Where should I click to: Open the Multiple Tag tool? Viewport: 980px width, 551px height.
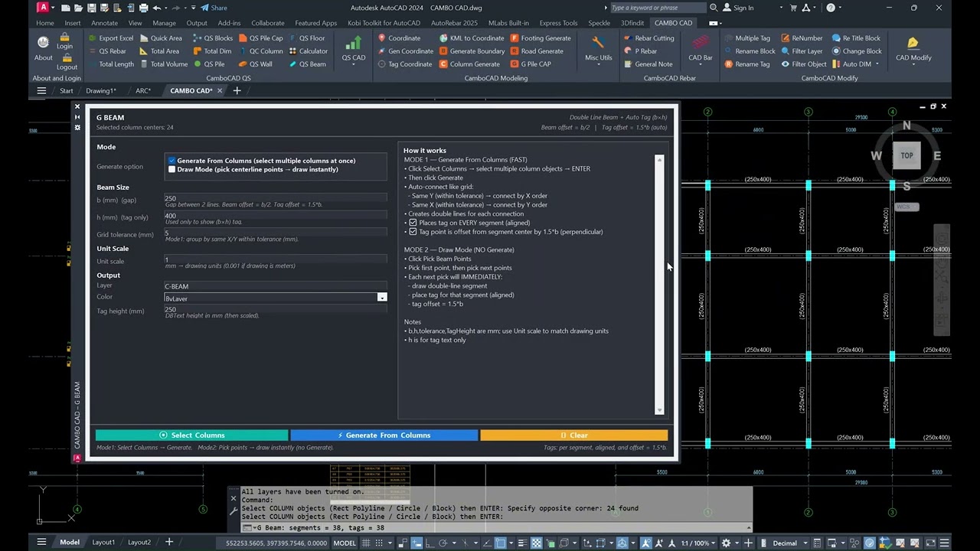pyautogui.click(x=747, y=38)
